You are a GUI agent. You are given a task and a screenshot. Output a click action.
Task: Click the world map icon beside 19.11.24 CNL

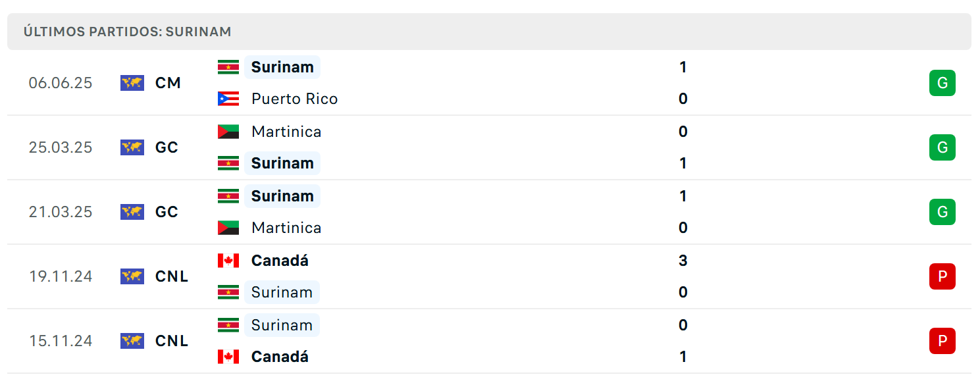132,276
